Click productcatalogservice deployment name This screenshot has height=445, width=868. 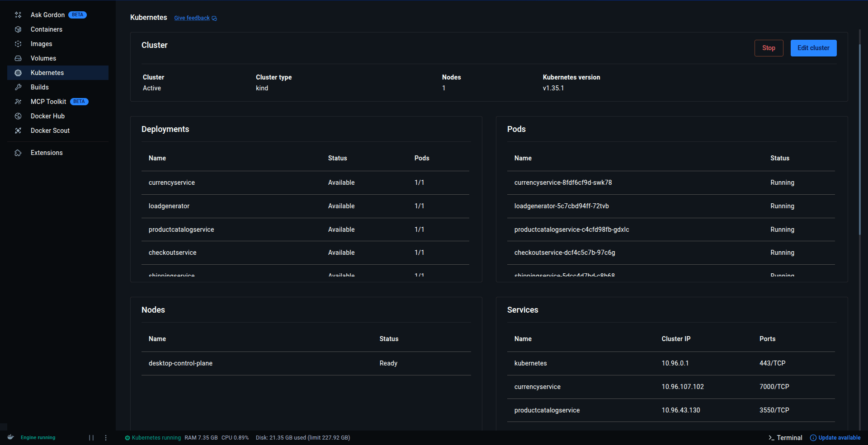(x=181, y=230)
